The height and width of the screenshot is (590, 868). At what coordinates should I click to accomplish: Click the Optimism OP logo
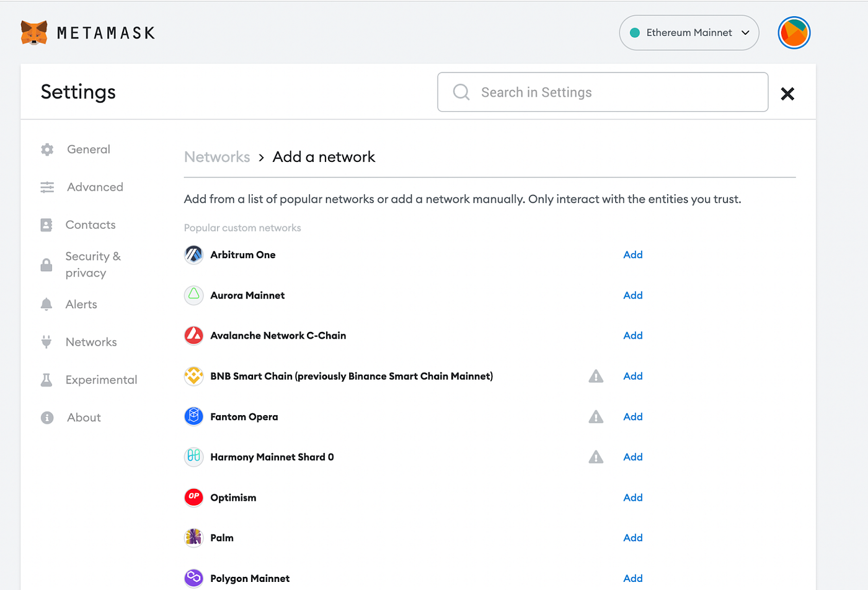(x=194, y=497)
